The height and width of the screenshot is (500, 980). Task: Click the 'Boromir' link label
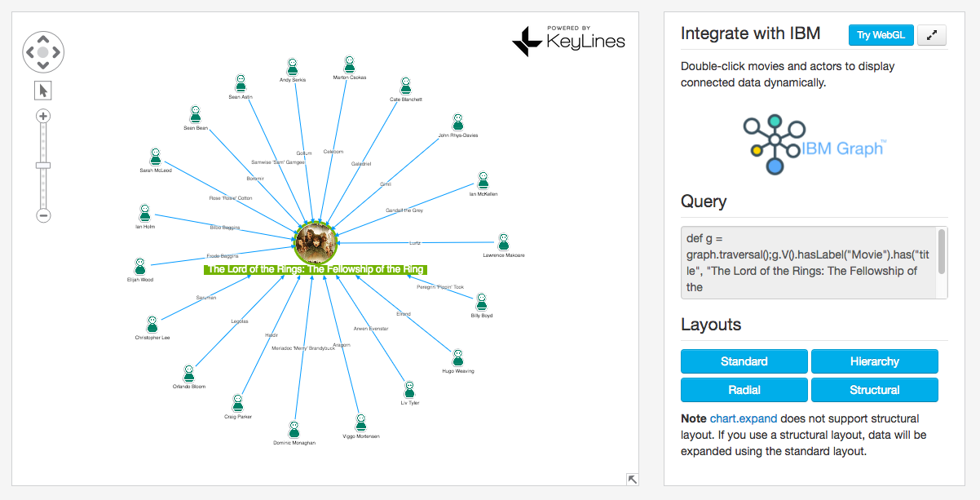tap(255, 178)
